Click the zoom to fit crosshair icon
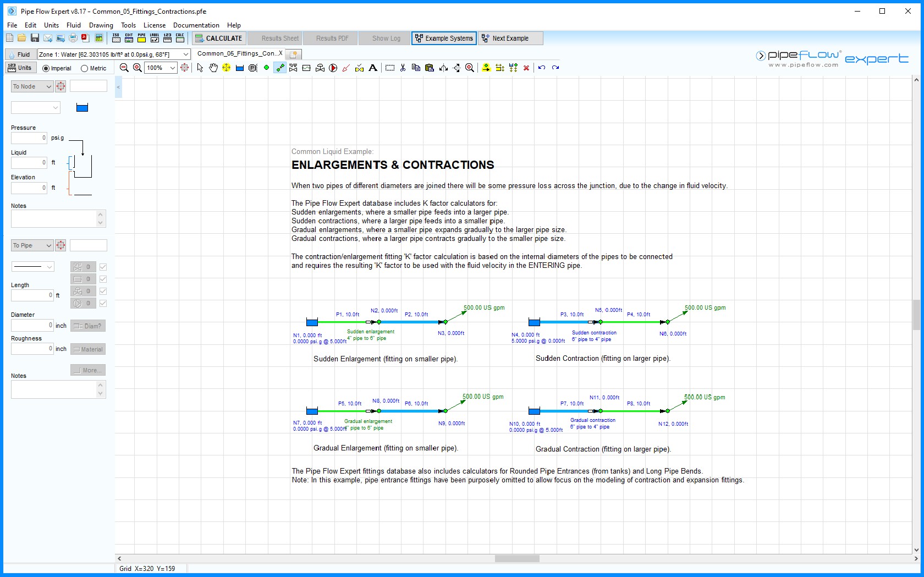Image resolution: width=924 pixels, height=577 pixels. click(185, 68)
